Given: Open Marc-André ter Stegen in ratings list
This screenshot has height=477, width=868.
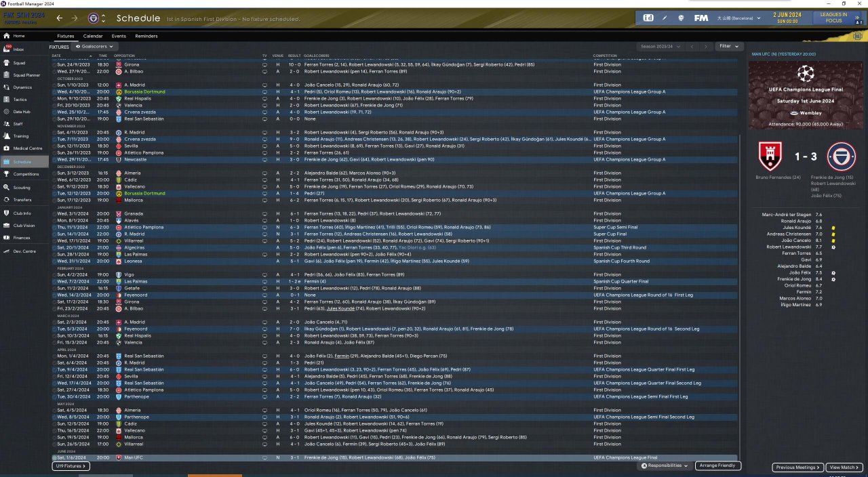Looking at the screenshot, I should pyautogui.click(x=787, y=215).
